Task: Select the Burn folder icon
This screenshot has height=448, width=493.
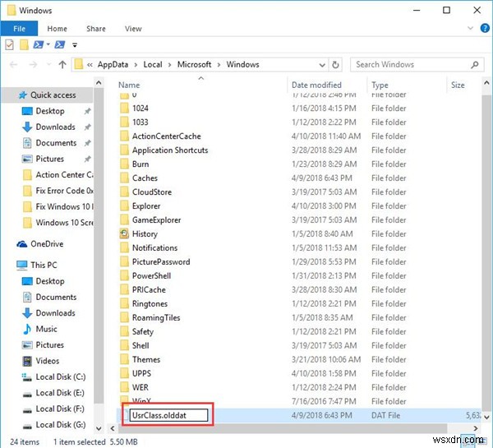Action: click(x=125, y=164)
